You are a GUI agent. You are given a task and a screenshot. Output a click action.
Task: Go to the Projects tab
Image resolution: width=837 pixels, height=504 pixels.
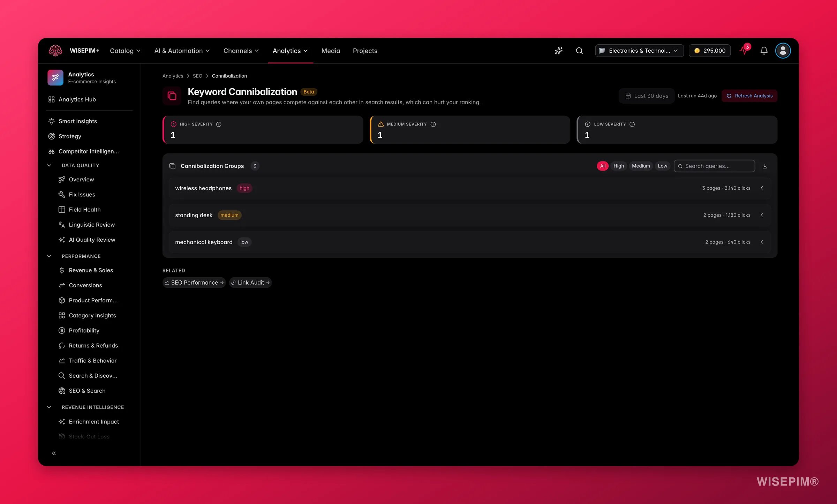point(365,51)
